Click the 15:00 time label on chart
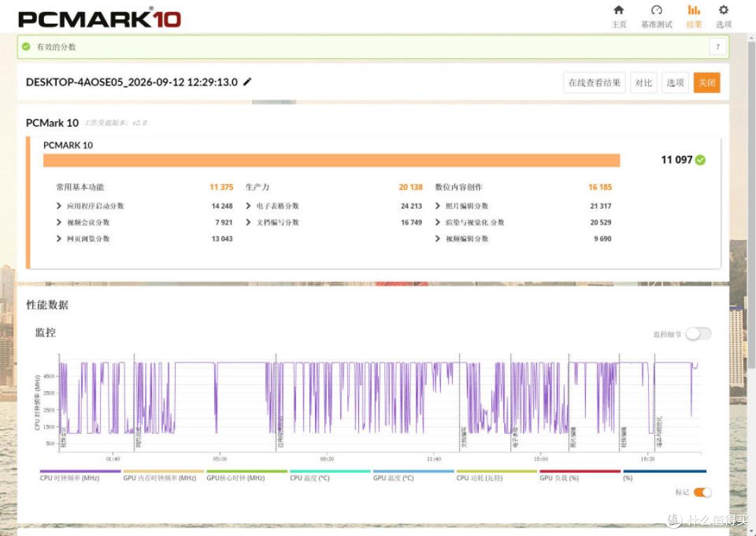Screen dimensions: 756x536 click(541, 459)
